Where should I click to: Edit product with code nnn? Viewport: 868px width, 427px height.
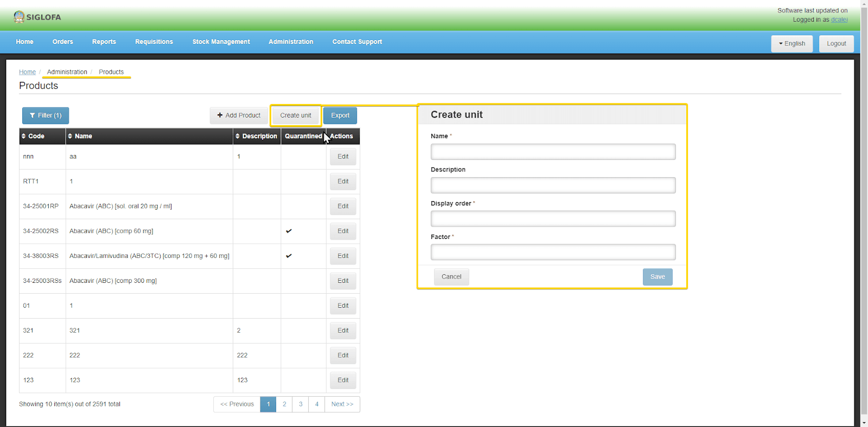(343, 157)
